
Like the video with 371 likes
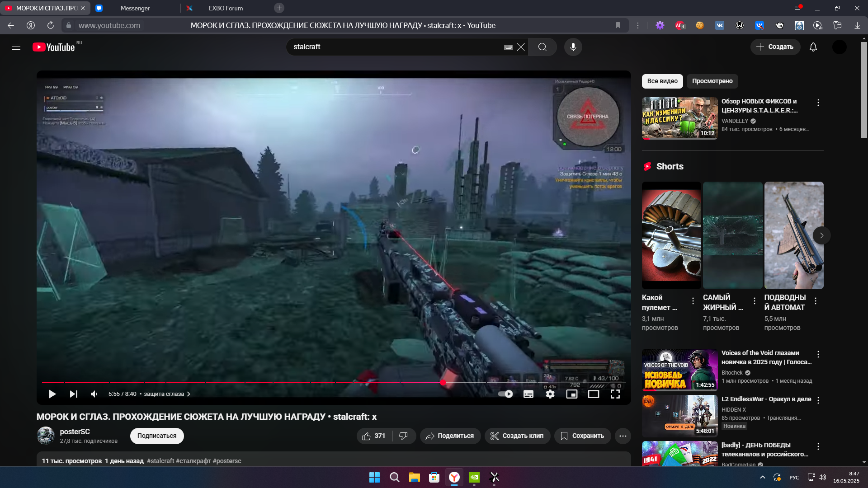pyautogui.click(x=375, y=436)
